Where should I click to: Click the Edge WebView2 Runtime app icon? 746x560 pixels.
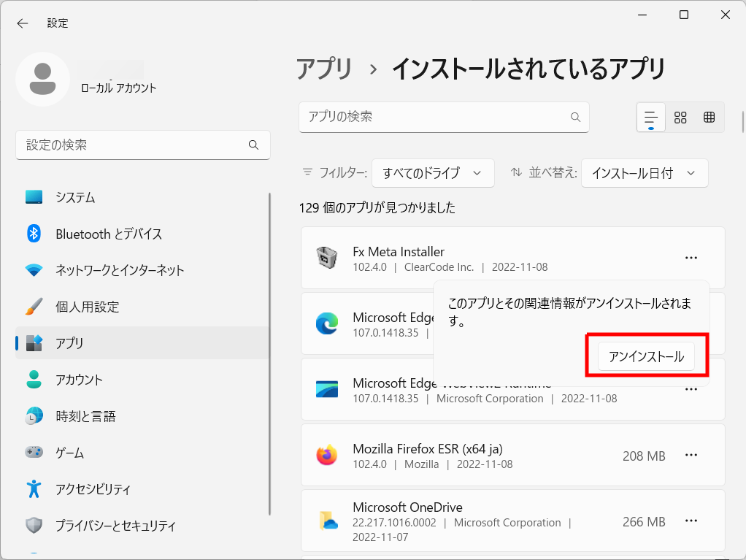[327, 389]
